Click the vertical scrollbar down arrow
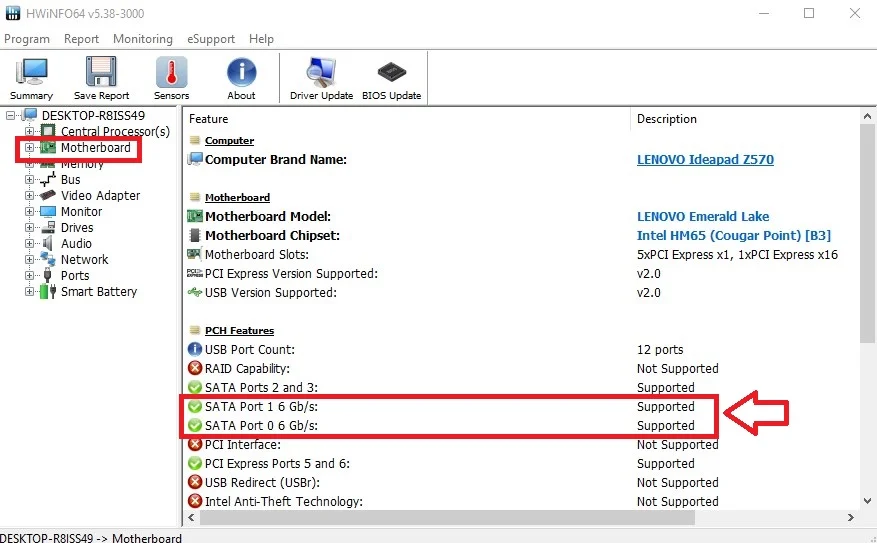This screenshot has height=543, width=877. (867, 501)
